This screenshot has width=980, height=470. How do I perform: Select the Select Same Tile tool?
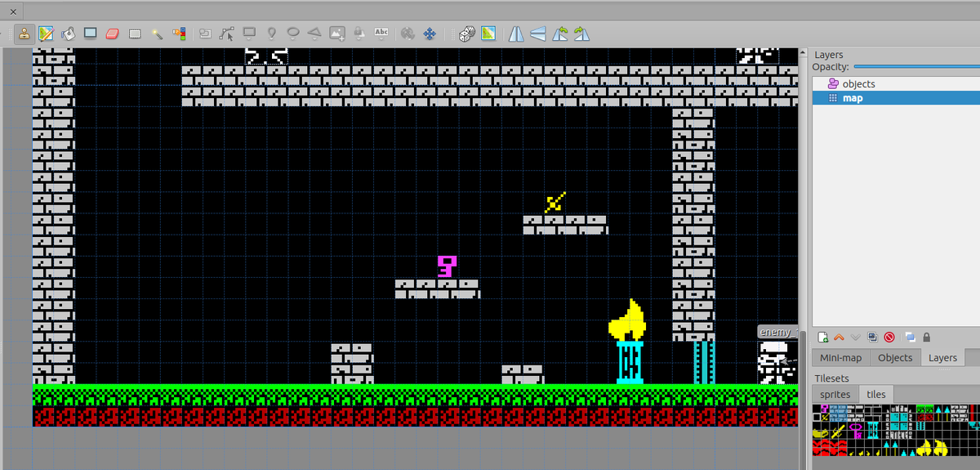179,34
